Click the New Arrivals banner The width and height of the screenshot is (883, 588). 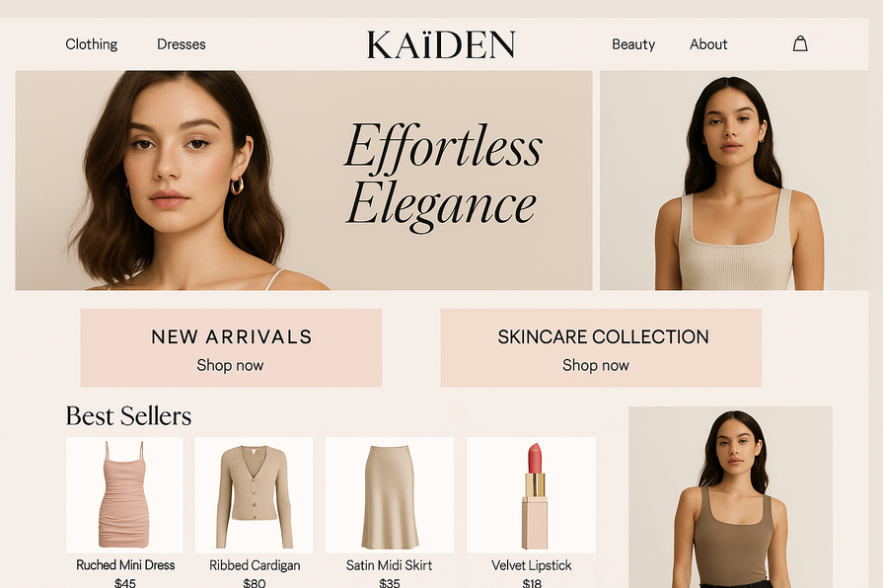point(231,347)
